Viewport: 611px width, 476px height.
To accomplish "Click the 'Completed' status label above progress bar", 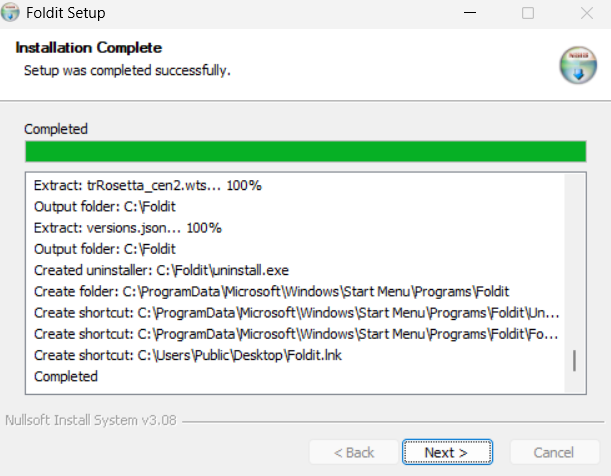I will point(56,129).
